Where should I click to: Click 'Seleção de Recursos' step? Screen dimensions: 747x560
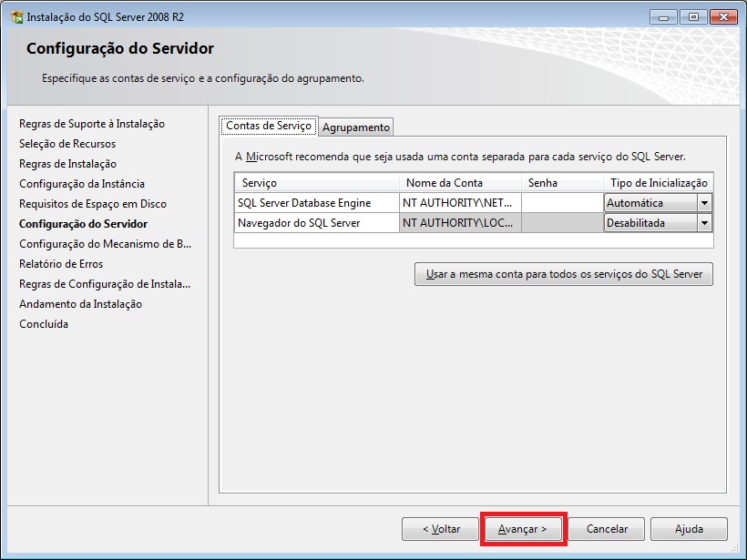click(x=67, y=144)
